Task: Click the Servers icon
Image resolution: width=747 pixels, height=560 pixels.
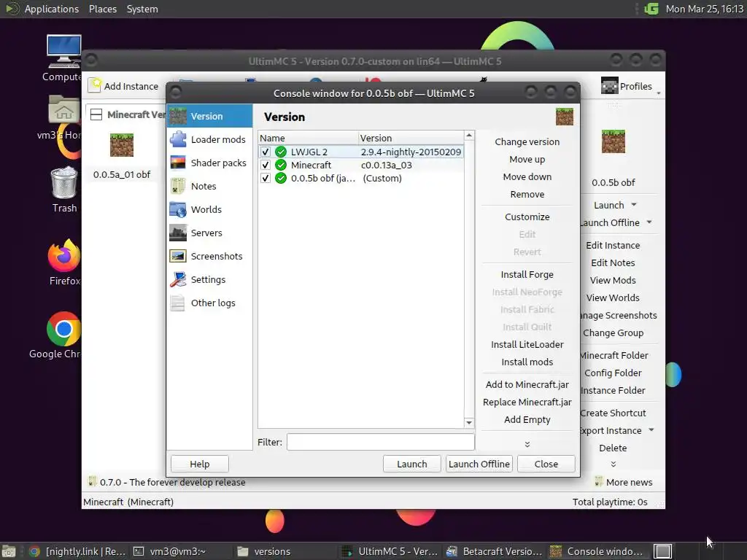Action: [x=178, y=233]
